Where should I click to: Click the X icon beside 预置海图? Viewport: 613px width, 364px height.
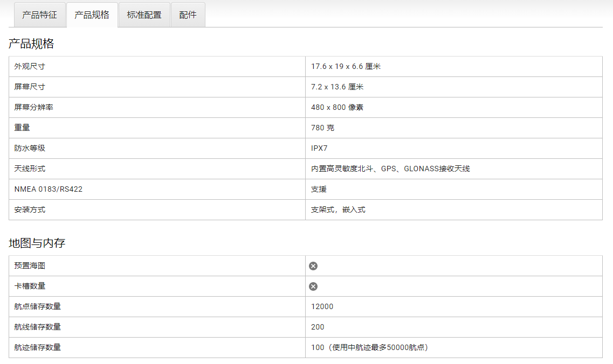pos(313,266)
